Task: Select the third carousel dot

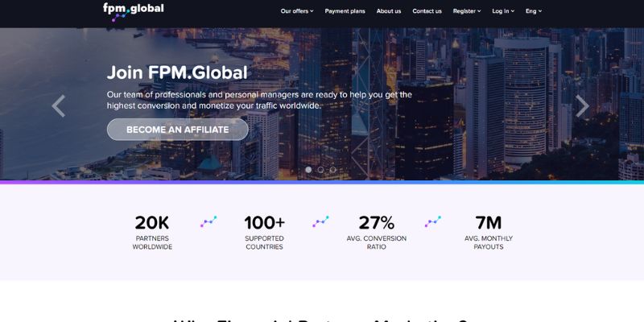Action: click(x=333, y=170)
